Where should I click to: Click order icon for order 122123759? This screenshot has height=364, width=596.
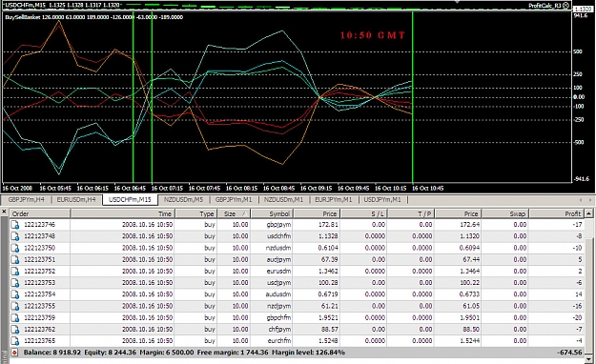pyautogui.click(x=15, y=318)
